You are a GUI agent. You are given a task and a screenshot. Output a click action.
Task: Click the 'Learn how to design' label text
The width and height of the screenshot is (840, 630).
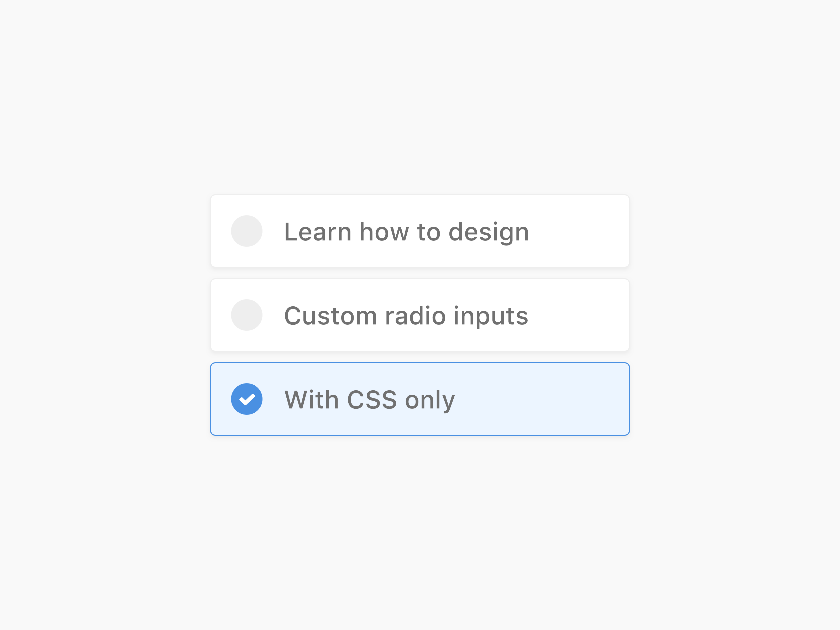click(x=406, y=232)
